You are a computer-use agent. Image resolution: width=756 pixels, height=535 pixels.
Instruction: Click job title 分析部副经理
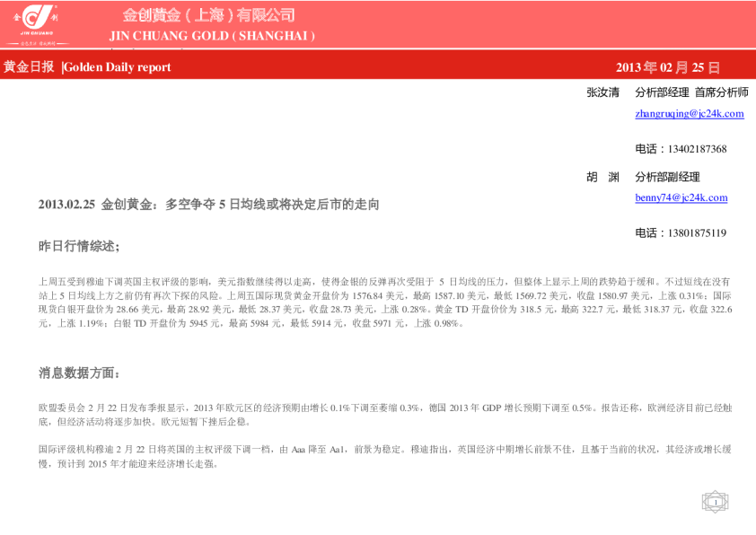pos(667,177)
